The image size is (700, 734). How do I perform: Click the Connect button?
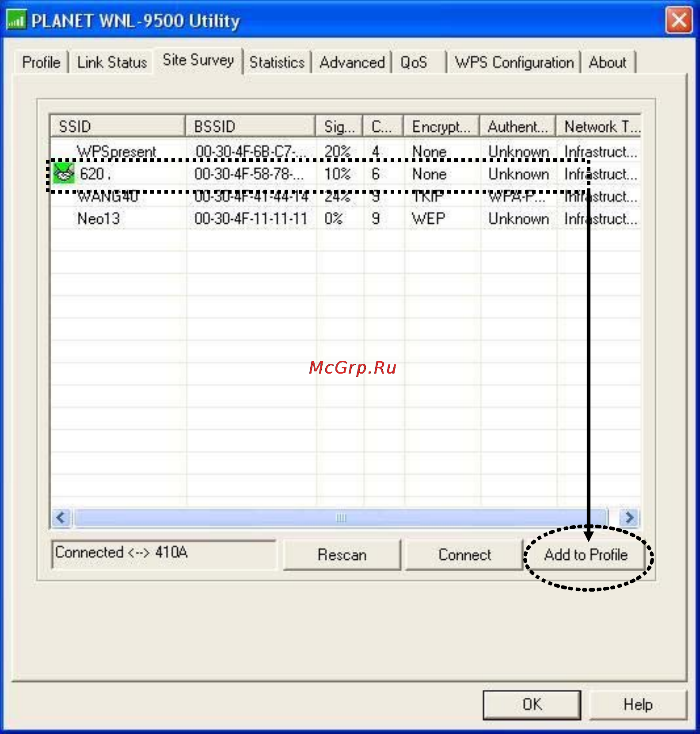pos(464,554)
